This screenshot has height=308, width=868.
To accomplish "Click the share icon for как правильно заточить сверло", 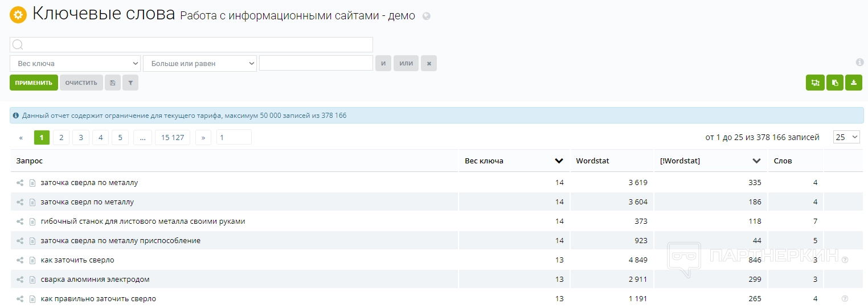I will point(20,299).
